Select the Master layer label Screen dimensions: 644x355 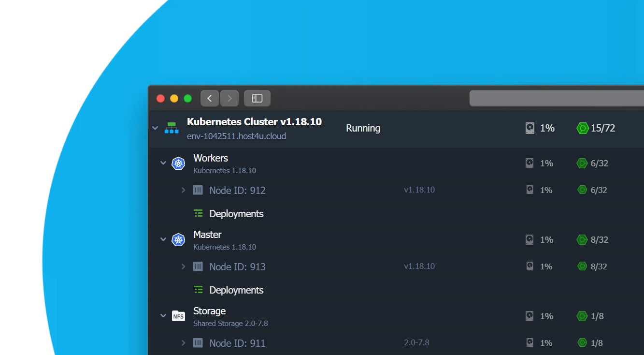[x=207, y=235]
